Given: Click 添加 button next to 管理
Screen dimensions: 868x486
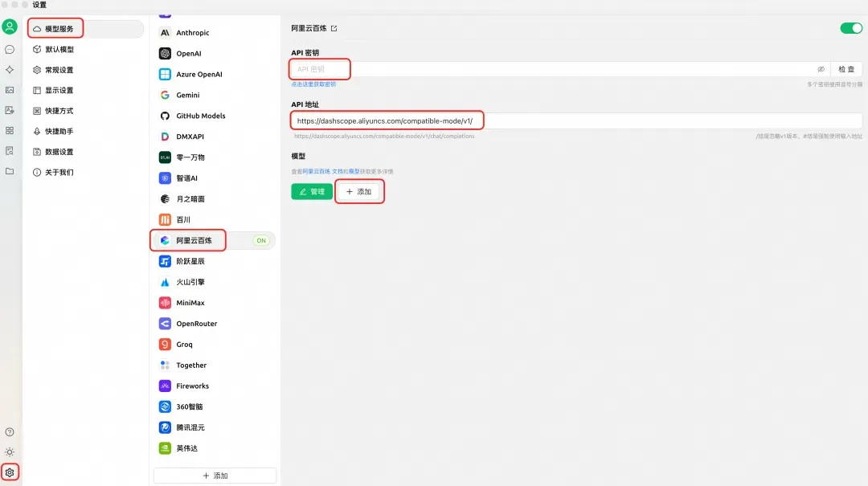Looking at the screenshot, I should pos(358,191).
